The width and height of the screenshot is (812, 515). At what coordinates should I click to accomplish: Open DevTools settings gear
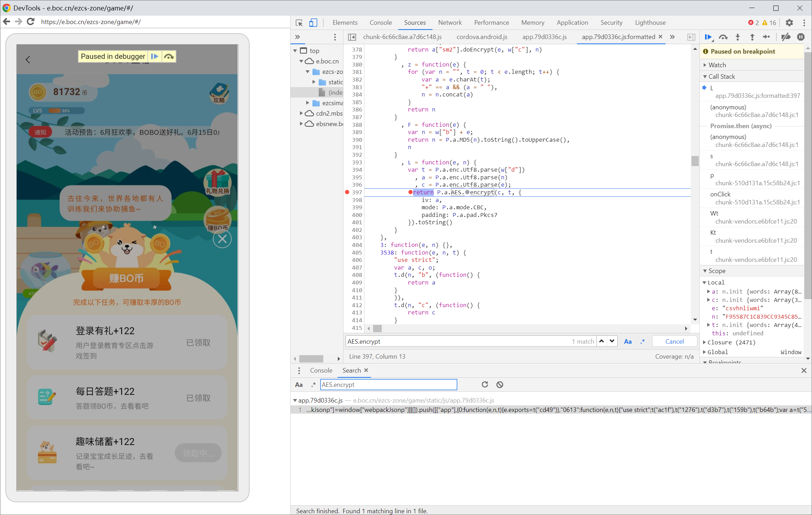click(x=789, y=23)
